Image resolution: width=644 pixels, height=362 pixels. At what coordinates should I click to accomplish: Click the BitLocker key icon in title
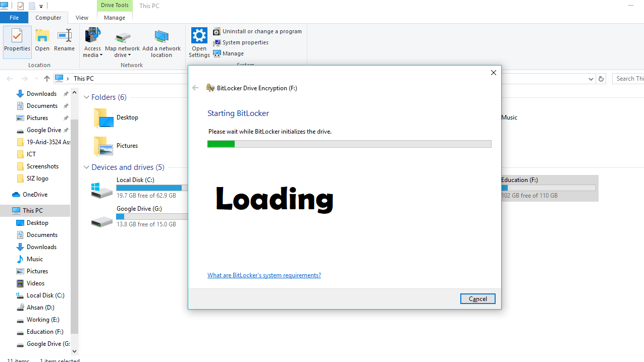coord(210,88)
